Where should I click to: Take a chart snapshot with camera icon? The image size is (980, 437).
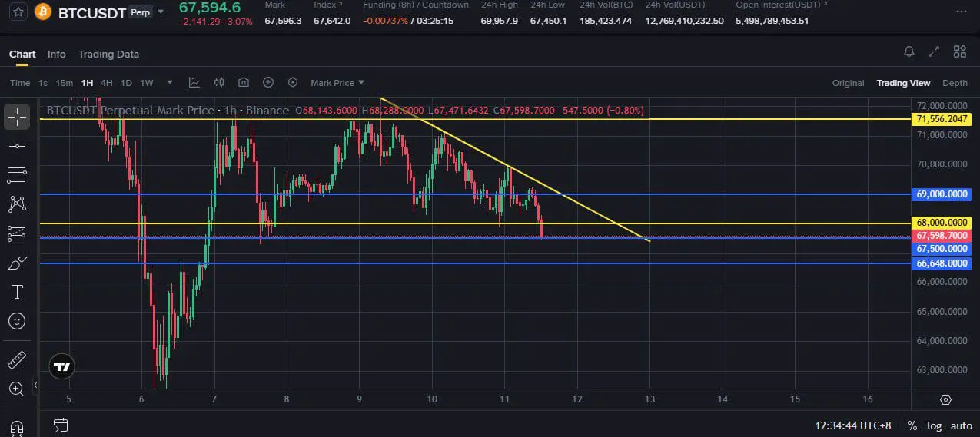point(244,82)
